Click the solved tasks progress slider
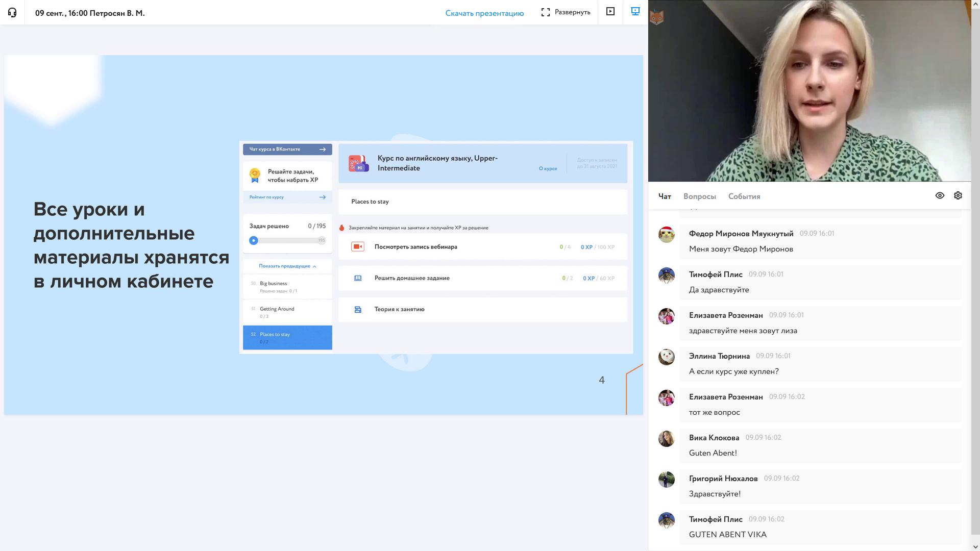 pos(254,240)
